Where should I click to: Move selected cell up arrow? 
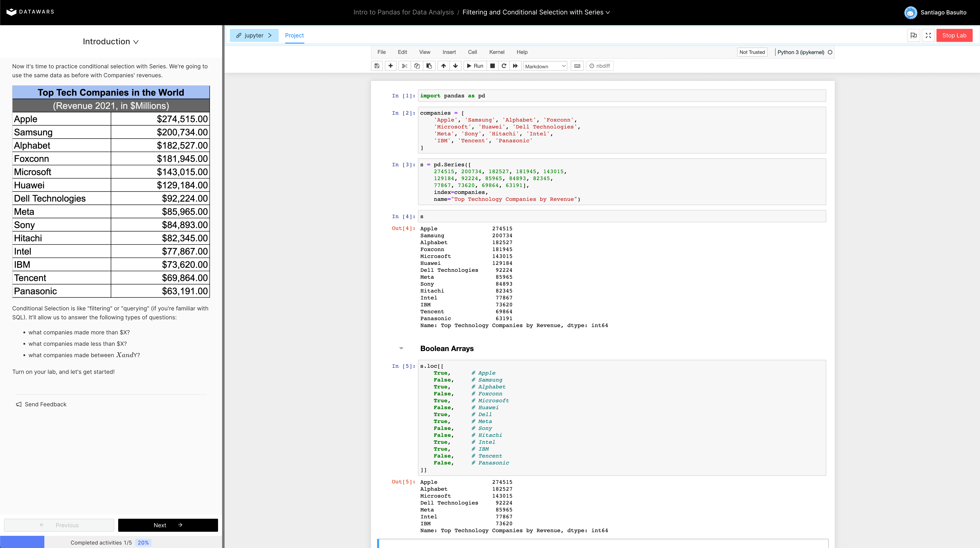click(443, 66)
